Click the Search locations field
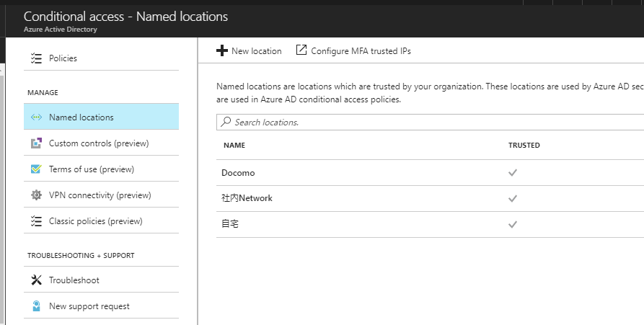 [x=430, y=123]
